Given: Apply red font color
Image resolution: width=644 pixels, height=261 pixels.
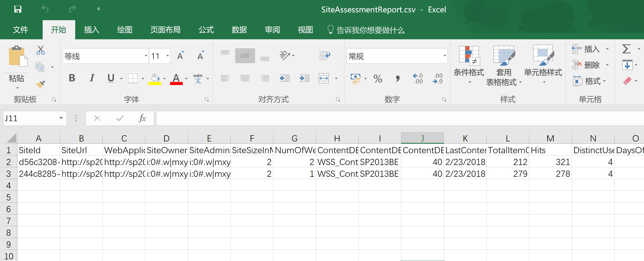Looking at the screenshot, I should coord(176,79).
